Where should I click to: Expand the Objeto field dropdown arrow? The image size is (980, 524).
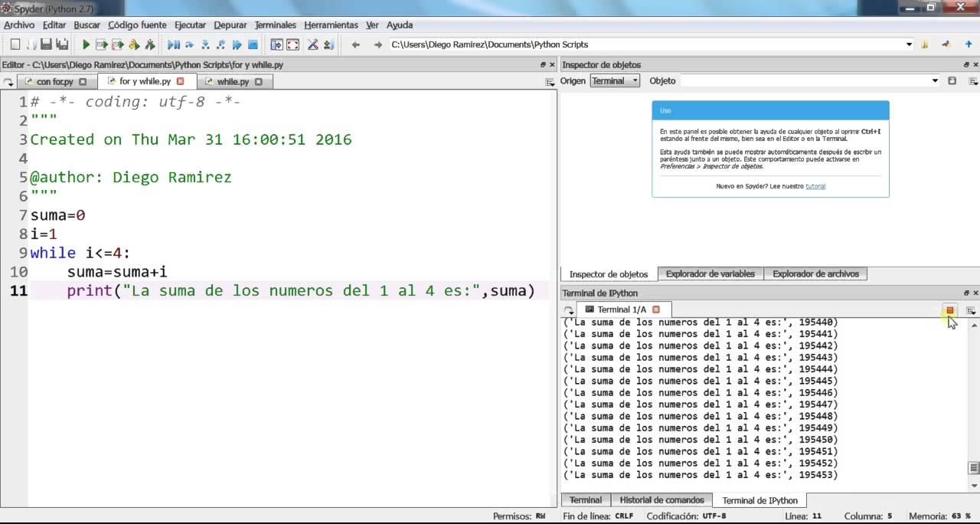[935, 80]
